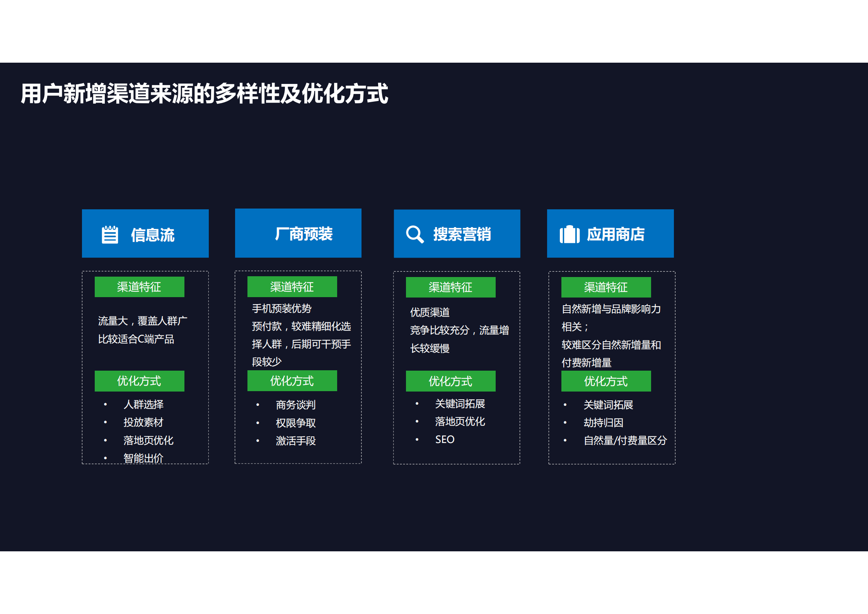Click the 信息流 blue header card
The width and height of the screenshot is (868, 614).
point(145,233)
